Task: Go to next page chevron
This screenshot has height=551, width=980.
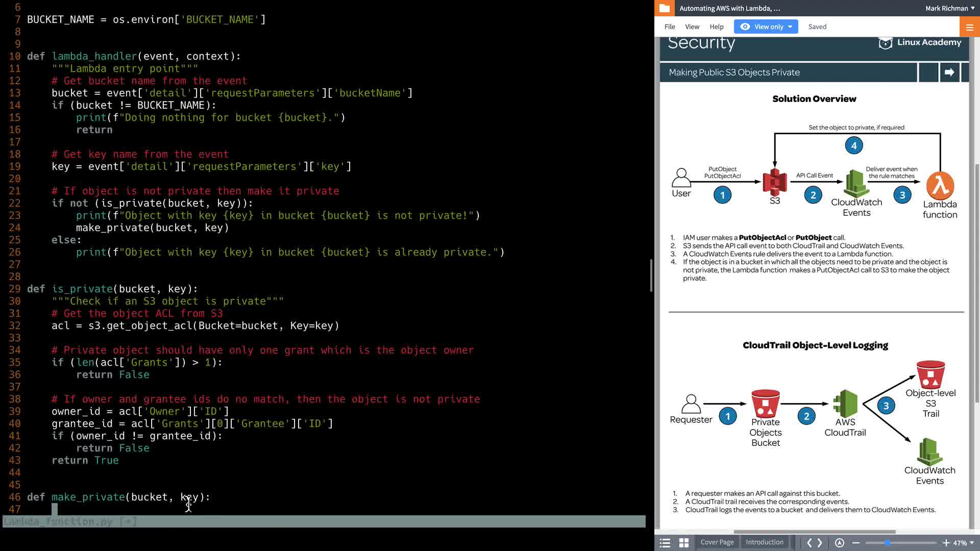Action: point(820,543)
